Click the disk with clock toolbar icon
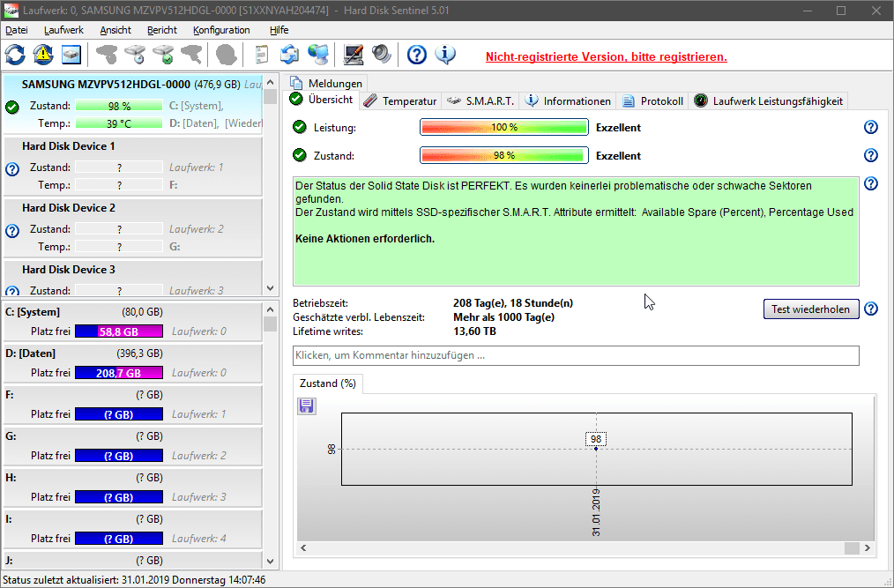 pos(136,55)
